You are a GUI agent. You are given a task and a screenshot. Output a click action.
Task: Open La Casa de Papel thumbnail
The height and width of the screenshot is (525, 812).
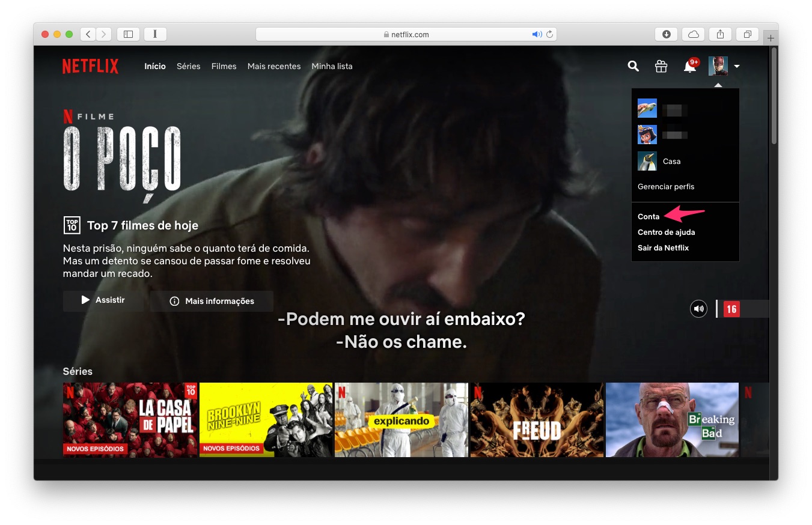[x=130, y=420]
